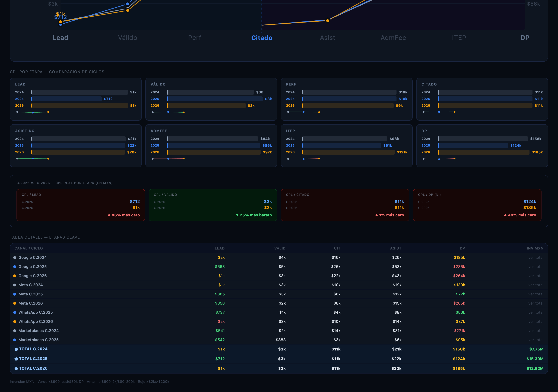This screenshot has width=558, height=392.
Task: Click the green down-triangle in the CPL / VÁLIDO card
Action: (237, 215)
